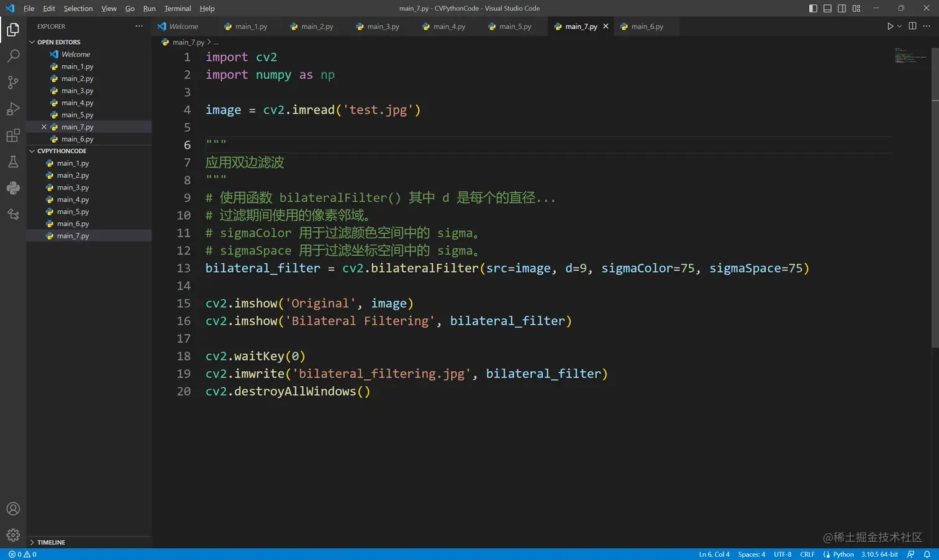Open the Manage gear icon
The width and height of the screenshot is (939, 560).
13,535
